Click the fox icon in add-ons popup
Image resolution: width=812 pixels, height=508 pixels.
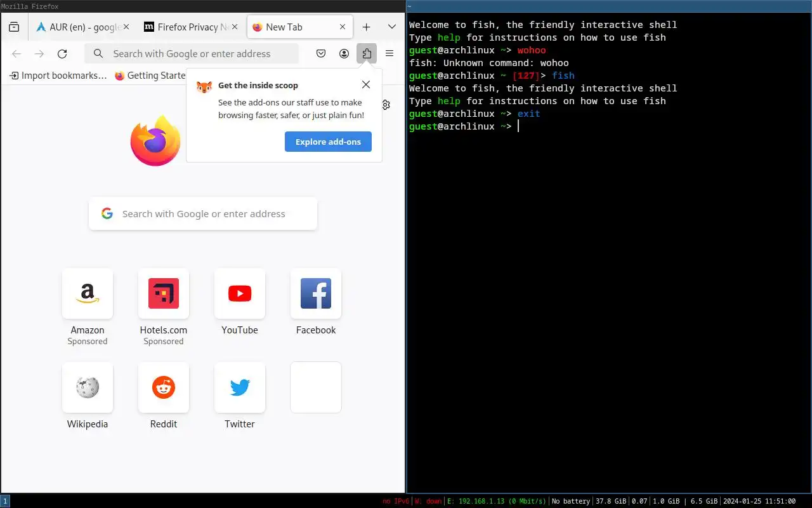click(204, 87)
